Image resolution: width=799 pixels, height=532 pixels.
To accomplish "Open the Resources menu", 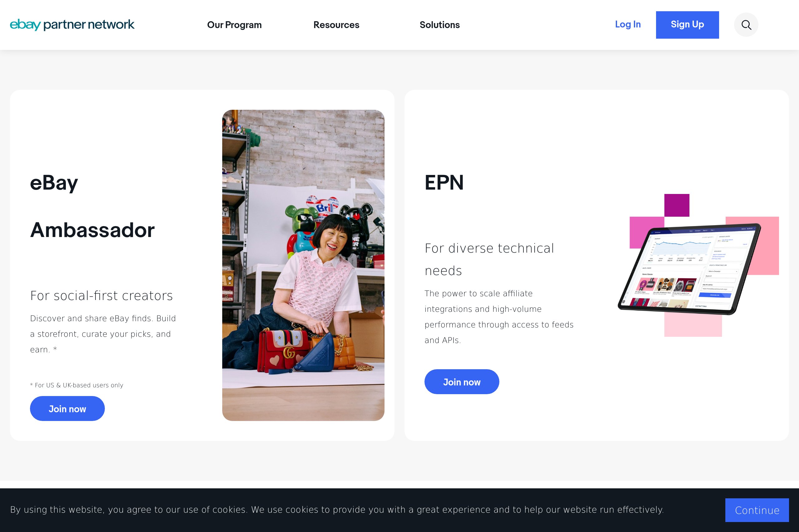I will point(336,25).
